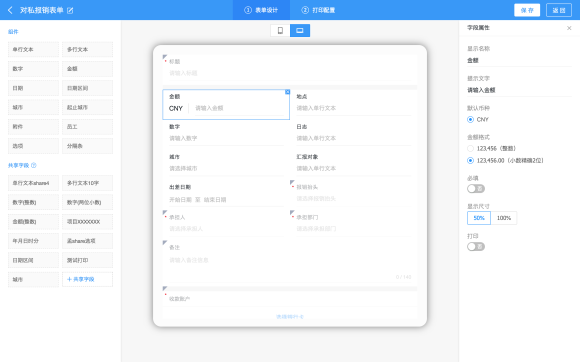This screenshot has width=580, height=362.
Task: Delete the selected 金额 field
Action: click(x=287, y=92)
